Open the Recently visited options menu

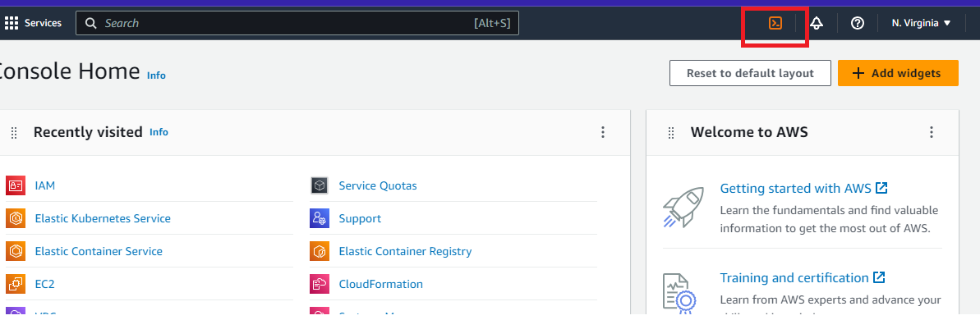tap(602, 132)
